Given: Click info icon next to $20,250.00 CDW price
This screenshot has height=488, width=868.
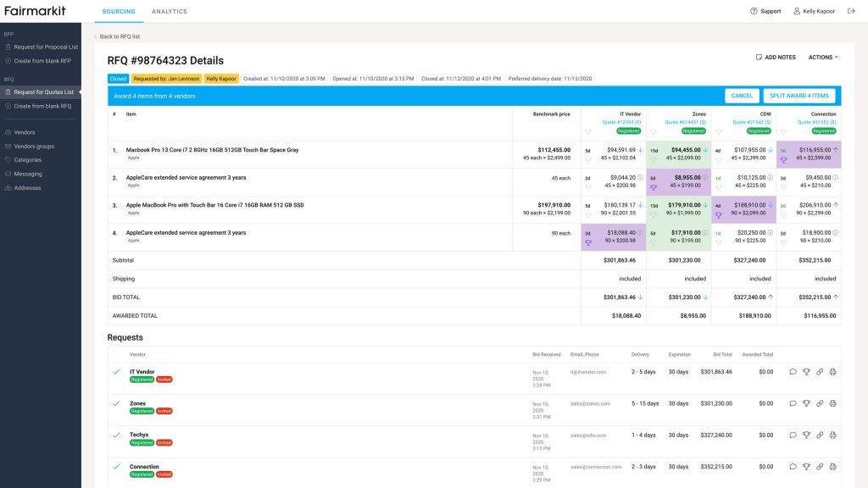Looking at the screenshot, I should coord(770,233).
